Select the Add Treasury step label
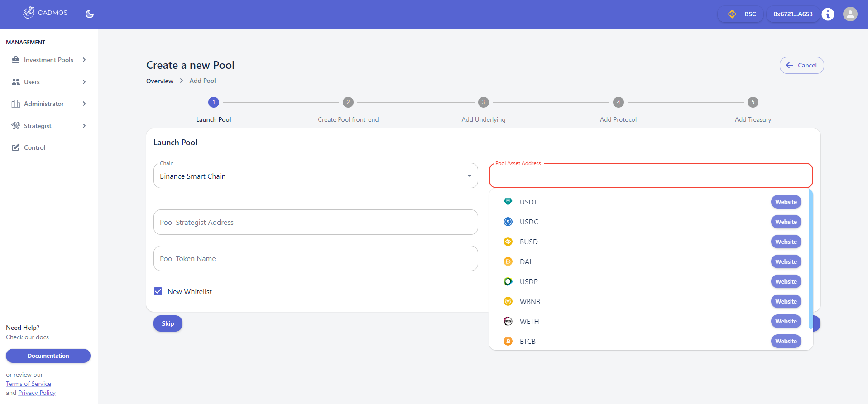Image resolution: width=868 pixels, height=404 pixels. coord(753,119)
